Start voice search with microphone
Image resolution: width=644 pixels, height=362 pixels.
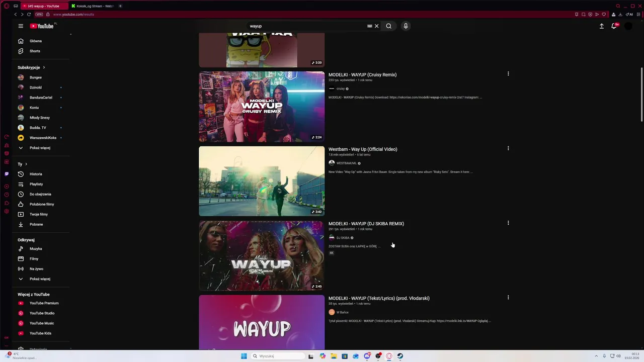pyautogui.click(x=406, y=26)
